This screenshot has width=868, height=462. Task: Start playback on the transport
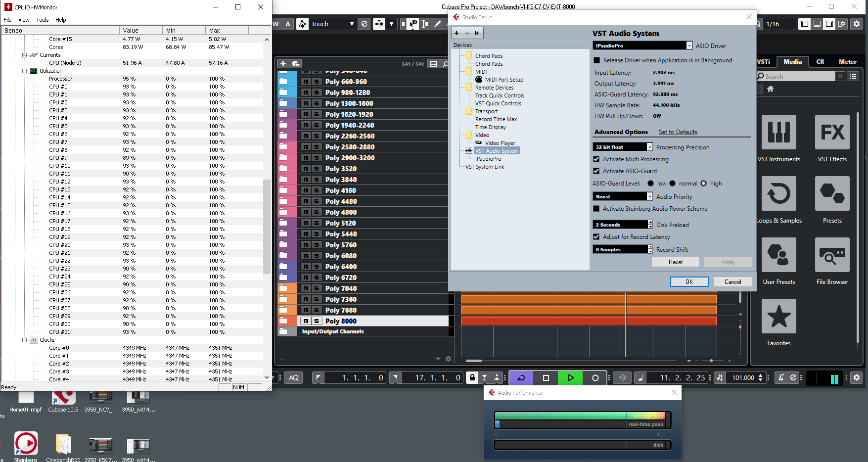pyautogui.click(x=570, y=378)
